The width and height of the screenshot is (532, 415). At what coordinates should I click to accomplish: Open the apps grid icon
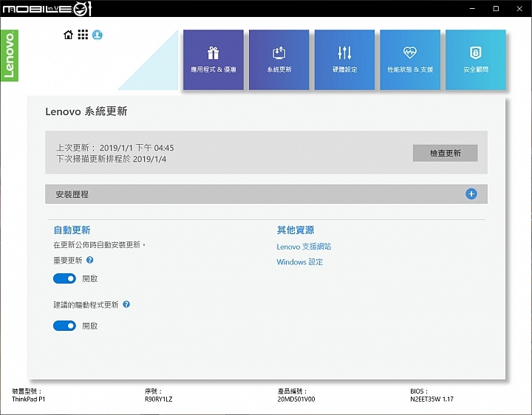coord(83,35)
